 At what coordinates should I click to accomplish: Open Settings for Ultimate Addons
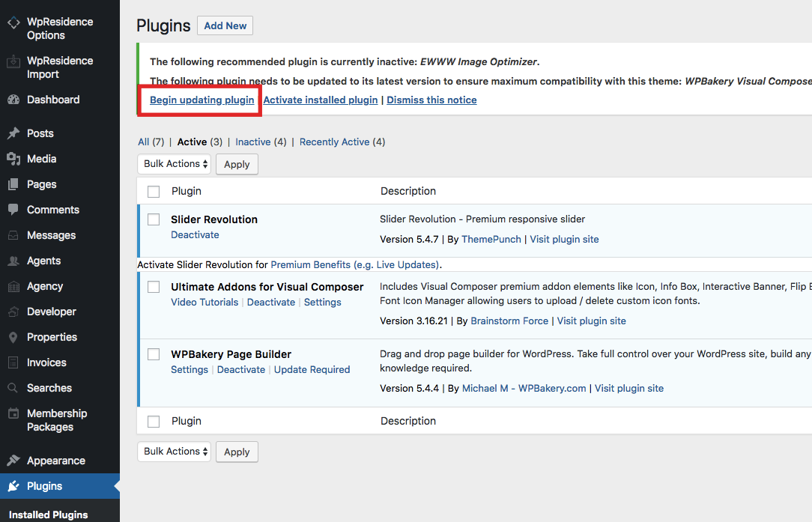(323, 303)
